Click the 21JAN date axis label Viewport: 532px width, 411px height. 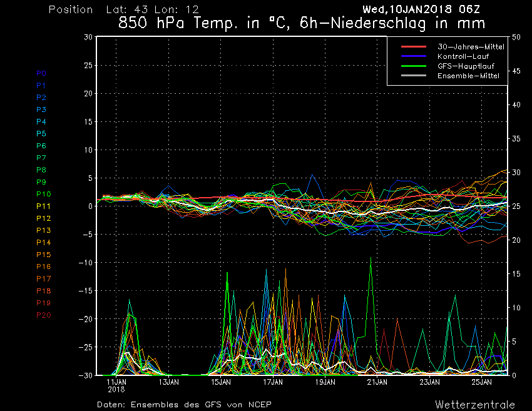pos(377,381)
